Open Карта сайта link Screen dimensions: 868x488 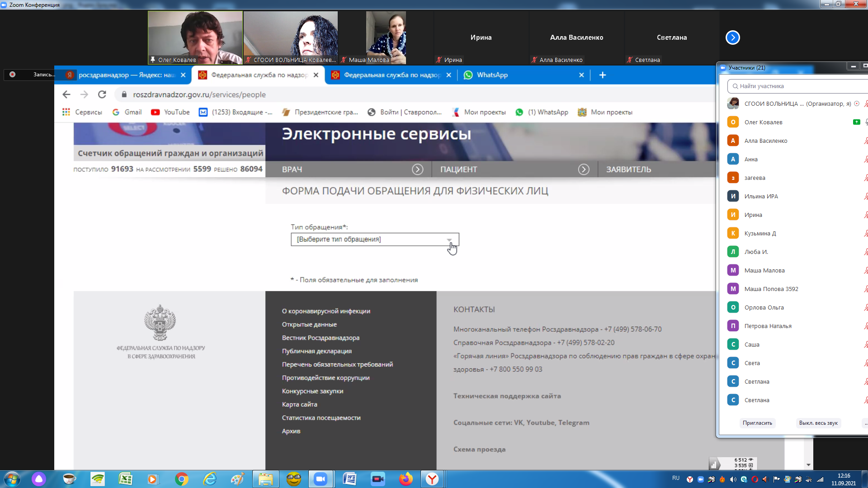coord(299,404)
